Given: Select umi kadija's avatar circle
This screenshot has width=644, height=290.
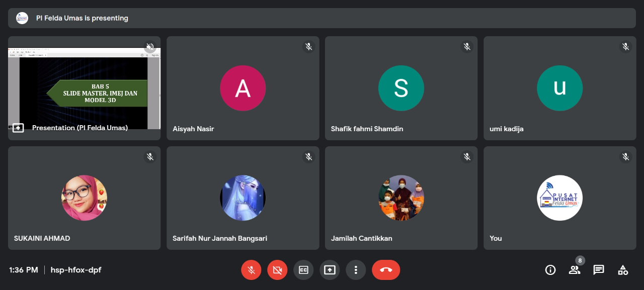Looking at the screenshot, I should tap(559, 88).
